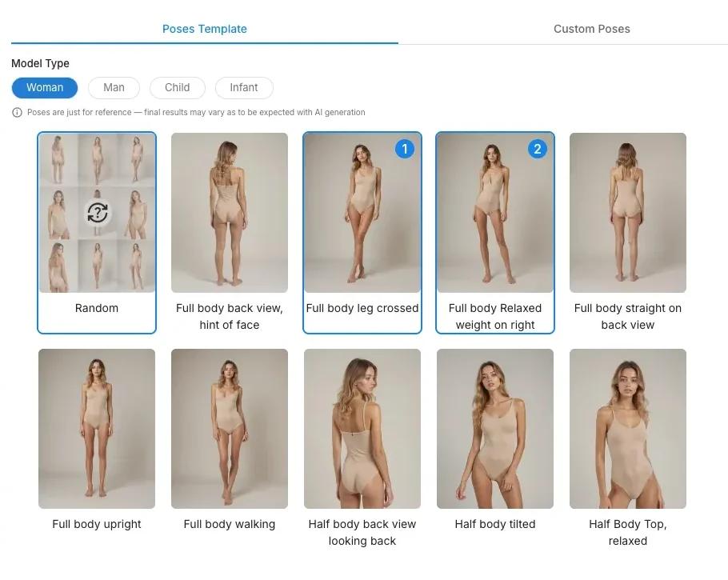Click the info icon beside the poses disclaimer
The height and width of the screenshot is (580, 728).
pyautogui.click(x=17, y=112)
